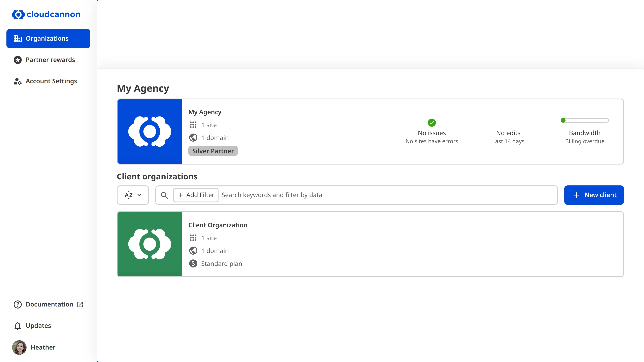Click the external link icon beside Documentation
This screenshot has width=644, height=362.
[80, 304]
